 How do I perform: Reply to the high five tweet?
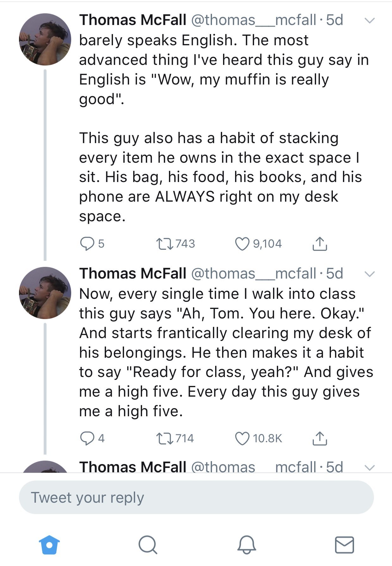[87, 438]
